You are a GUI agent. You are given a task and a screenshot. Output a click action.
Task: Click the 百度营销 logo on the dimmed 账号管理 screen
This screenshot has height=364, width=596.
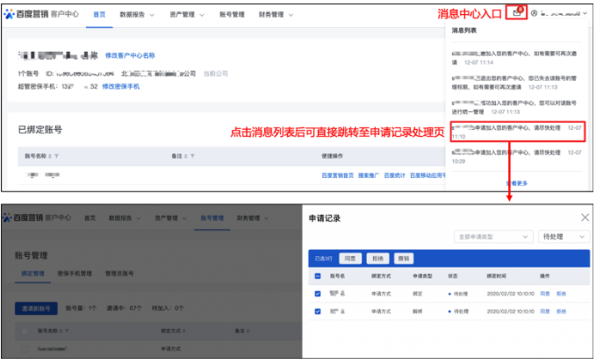23,218
